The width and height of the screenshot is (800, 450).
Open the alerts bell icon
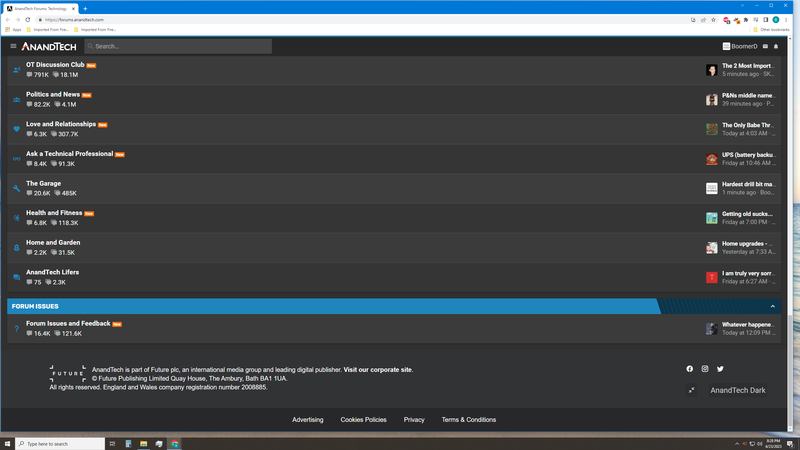(776, 46)
